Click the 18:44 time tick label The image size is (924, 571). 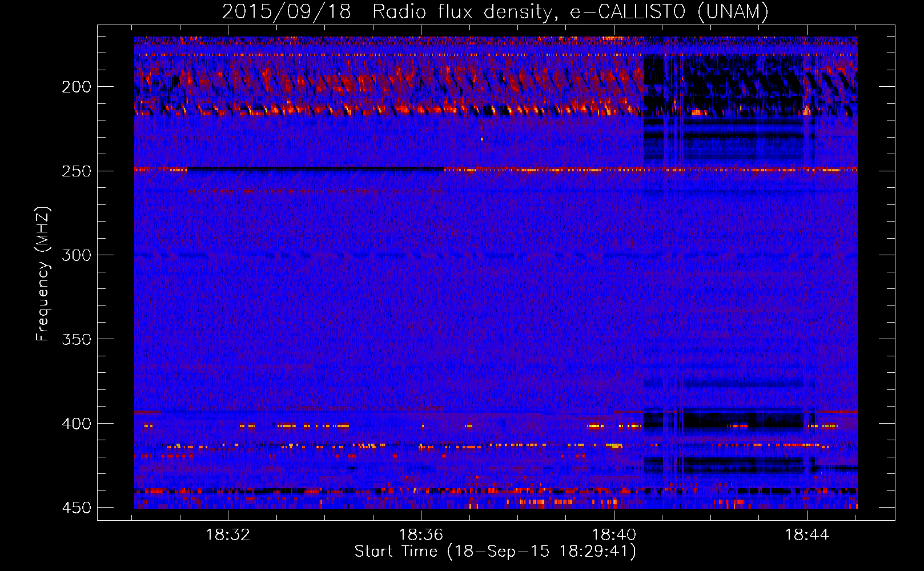click(x=807, y=535)
